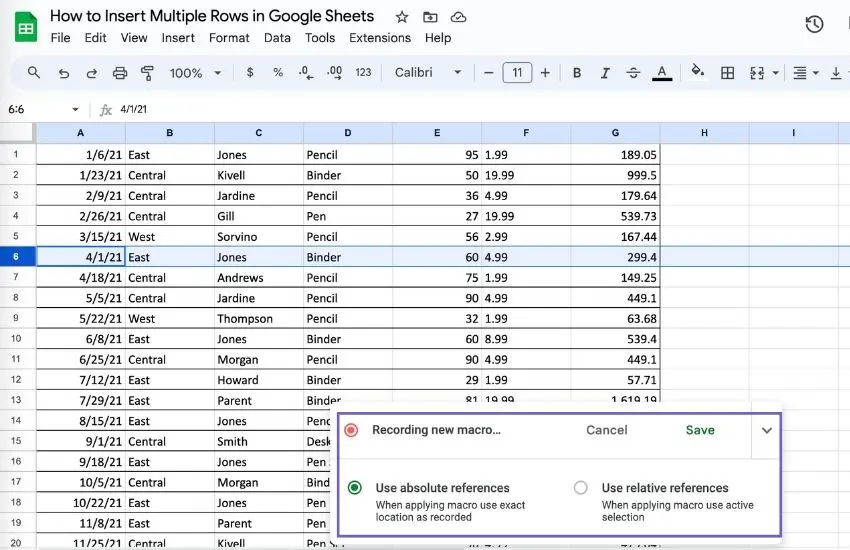The width and height of the screenshot is (850, 550).
Task: Select column D header
Action: pos(348,133)
